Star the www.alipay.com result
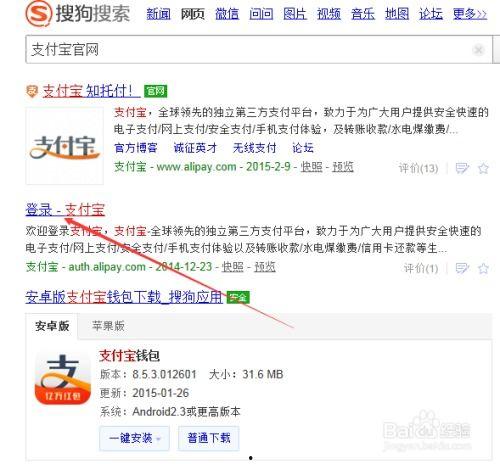Viewport: 500px width, 464px height. pyautogui.click(x=483, y=168)
